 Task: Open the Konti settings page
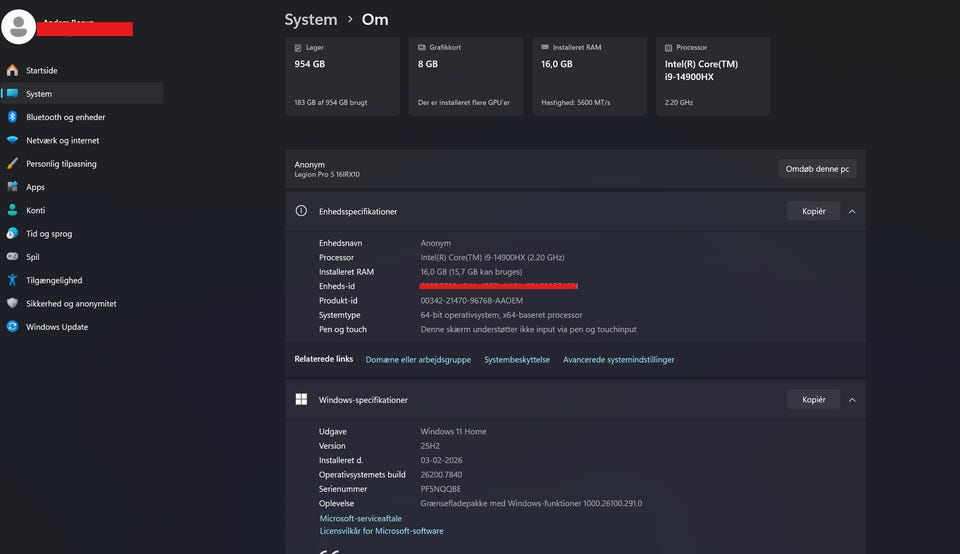coord(82,210)
